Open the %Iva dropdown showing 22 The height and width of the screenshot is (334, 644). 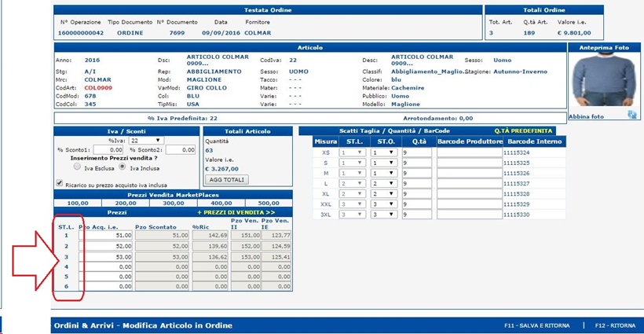tap(147, 141)
